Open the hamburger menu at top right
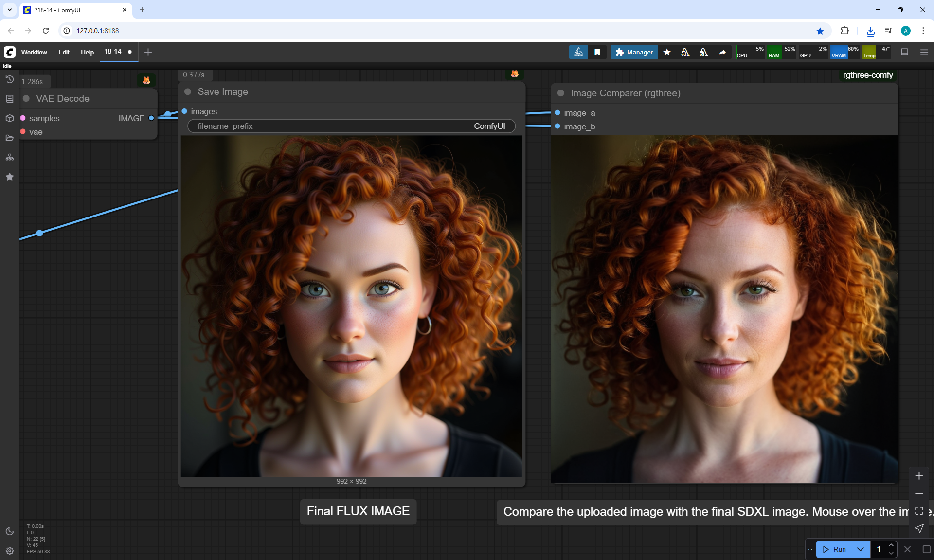934x560 pixels. pos(924,52)
